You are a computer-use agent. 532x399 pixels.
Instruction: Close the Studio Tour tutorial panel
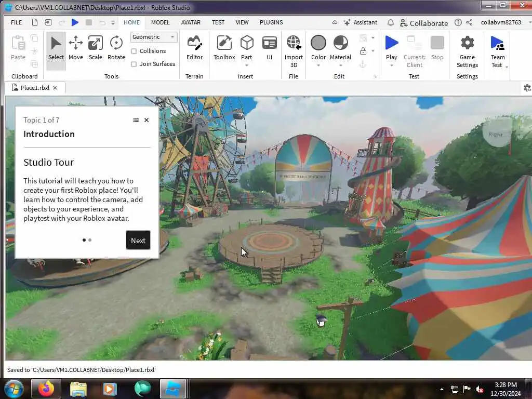[147, 120]
